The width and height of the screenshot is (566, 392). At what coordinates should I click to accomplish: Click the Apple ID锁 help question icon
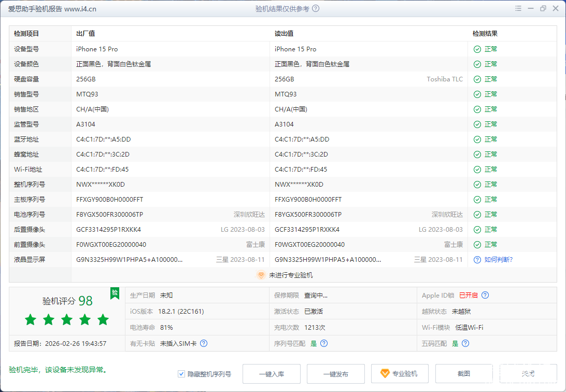click(485, 296)
